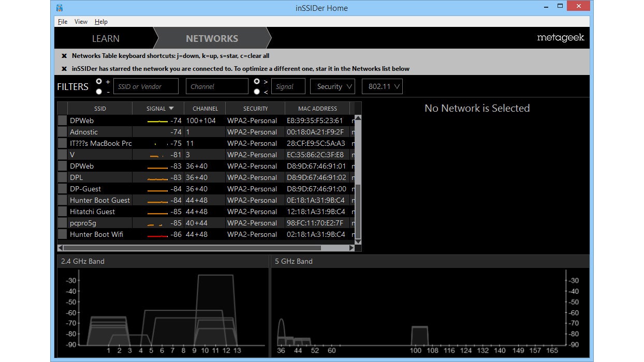Star the Hunter Boot Guest network
This screenshot has width=644, height=362.
[62, 200]
